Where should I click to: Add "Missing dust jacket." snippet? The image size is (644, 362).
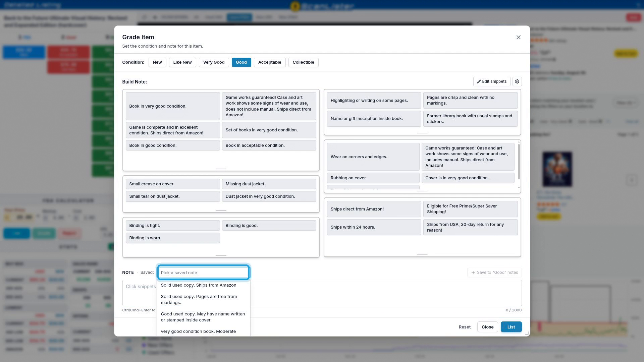pos(269,184)
